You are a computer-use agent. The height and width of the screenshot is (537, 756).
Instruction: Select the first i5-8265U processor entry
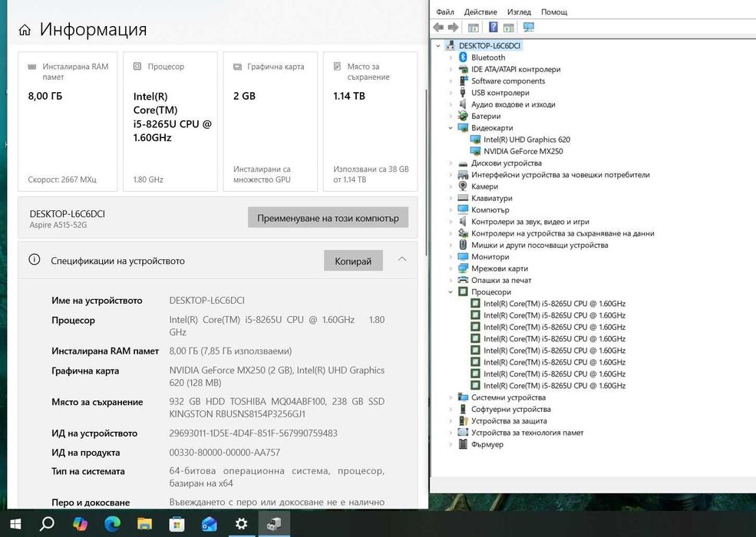[554, 304]
